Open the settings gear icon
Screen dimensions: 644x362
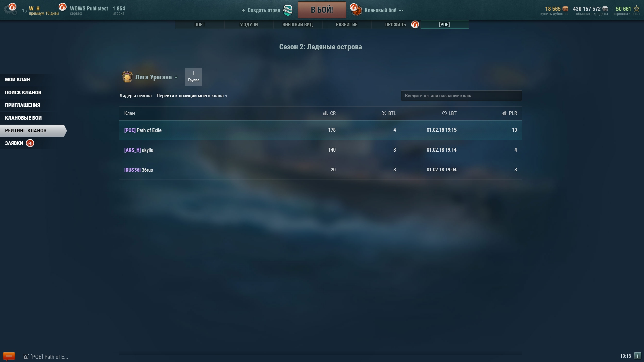click(x=10, y=9)
